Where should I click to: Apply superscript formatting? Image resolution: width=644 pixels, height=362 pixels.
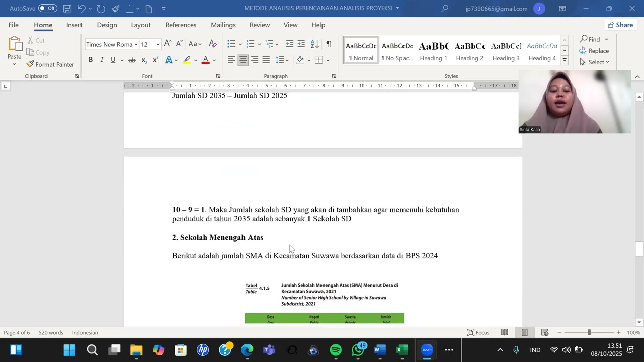(155, 60)
